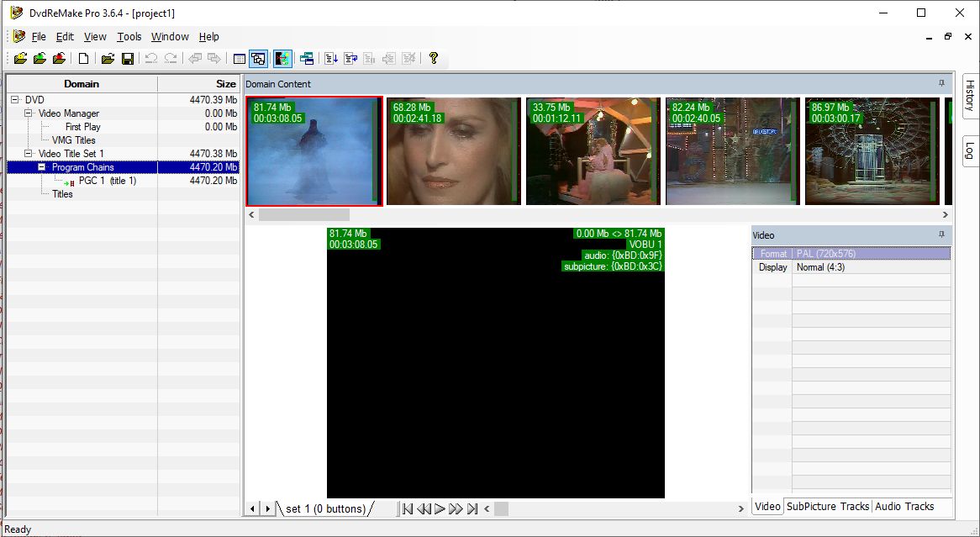Collapse the Video Manager tree node
Image resolution: width=980 pixels, height=537 pixels.
click(29, 113)
